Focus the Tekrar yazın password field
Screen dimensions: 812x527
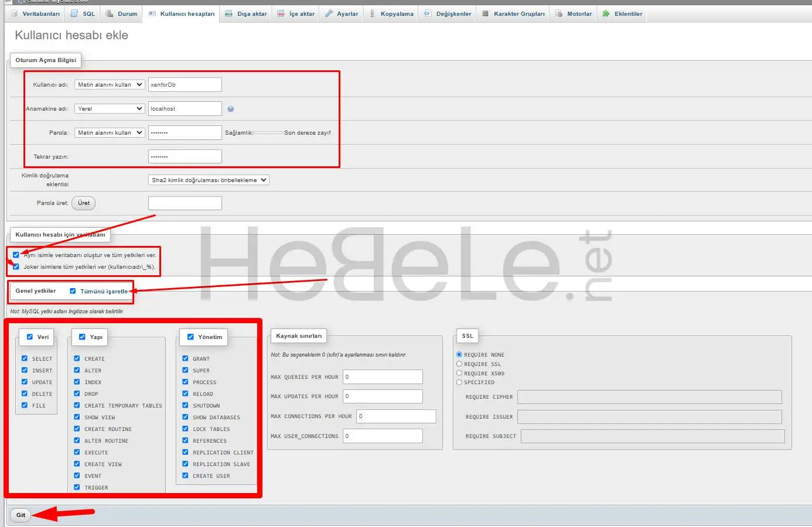(x=185, y=157)
